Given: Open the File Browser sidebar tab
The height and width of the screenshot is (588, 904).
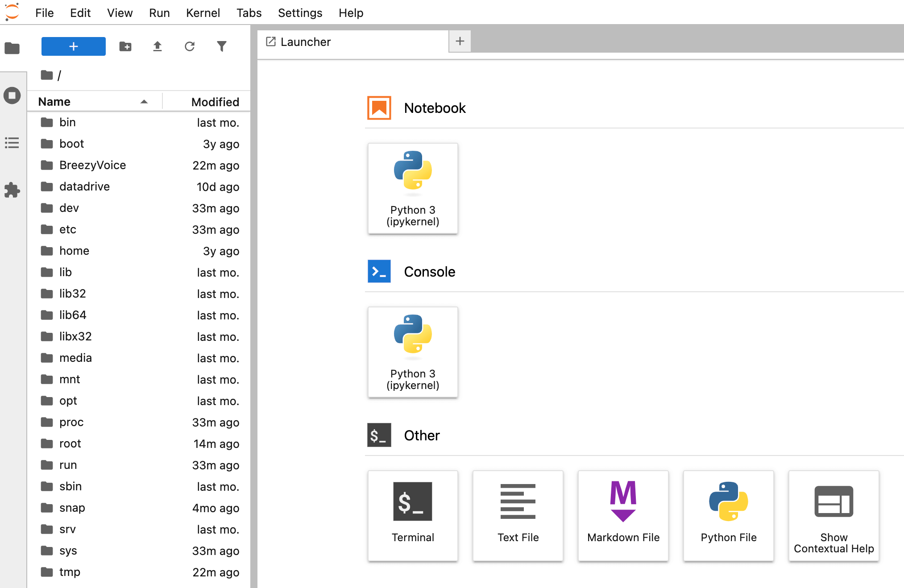Looking at the screenshot, I should point(12,48).
